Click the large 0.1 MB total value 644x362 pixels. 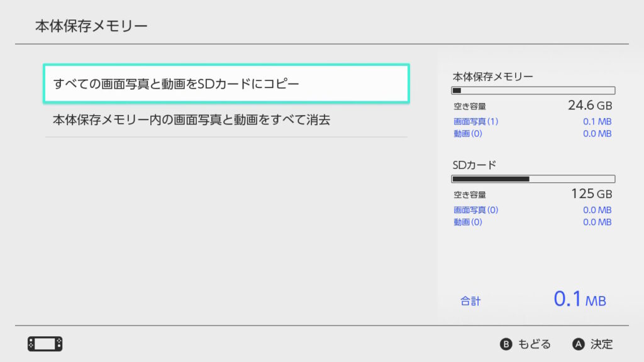[579, 299]
